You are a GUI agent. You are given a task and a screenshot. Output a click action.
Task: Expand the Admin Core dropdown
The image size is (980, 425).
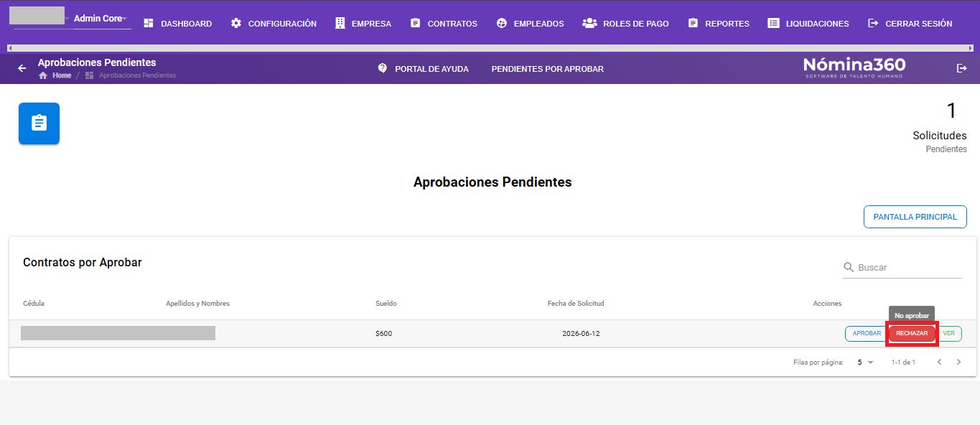pyautogui.click(x=101, y=19)
